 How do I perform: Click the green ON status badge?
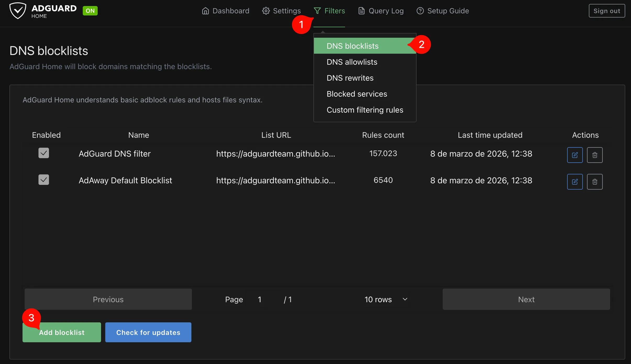(x=90, y=11)
